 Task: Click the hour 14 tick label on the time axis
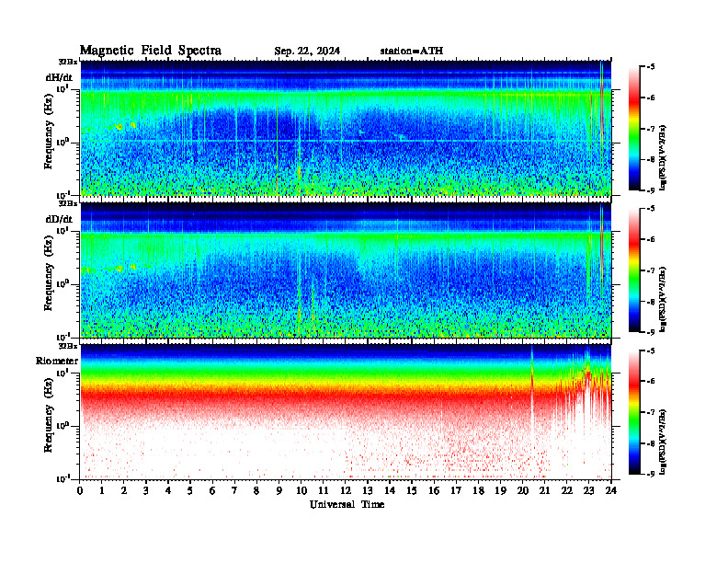point(390,490)
